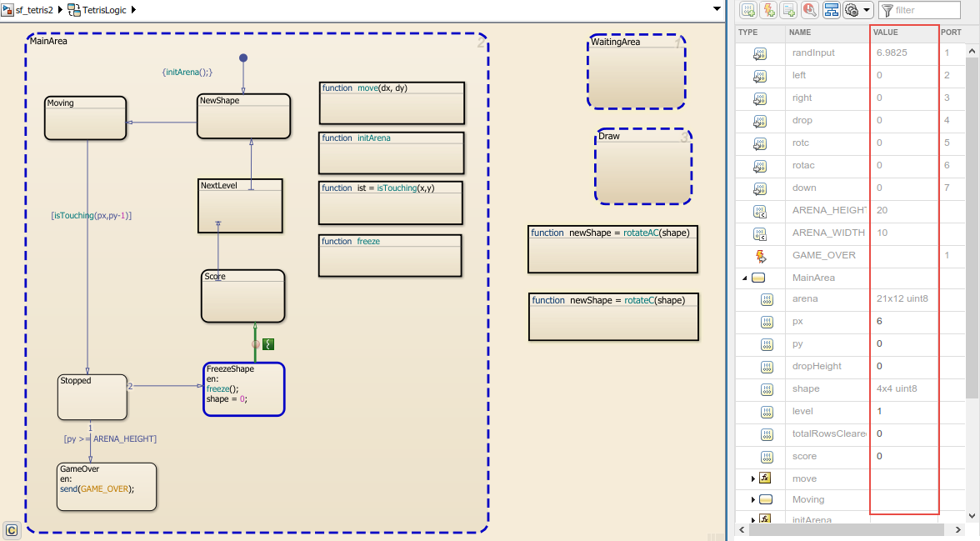The height and width of the screenshot is (541, 980).
Task: Click the input data icon beside randInput
Action: pos(761,53)
